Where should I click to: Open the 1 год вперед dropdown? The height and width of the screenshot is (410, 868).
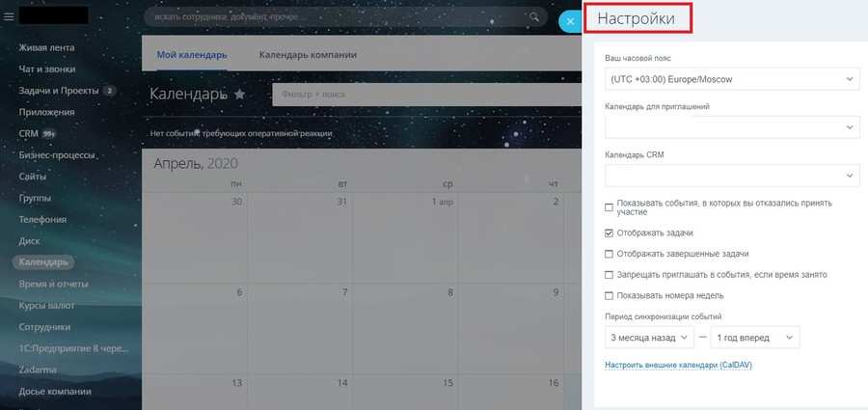coord(755,338)
